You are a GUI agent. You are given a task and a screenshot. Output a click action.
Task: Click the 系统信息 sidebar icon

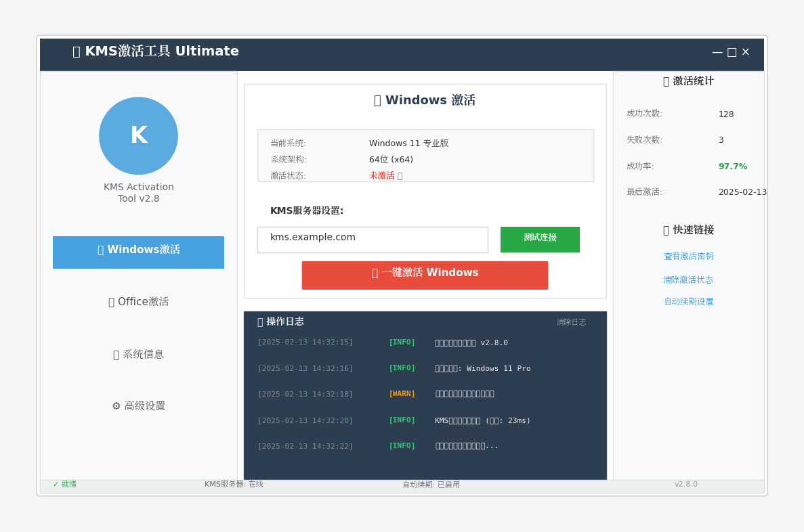coord(117,354)
